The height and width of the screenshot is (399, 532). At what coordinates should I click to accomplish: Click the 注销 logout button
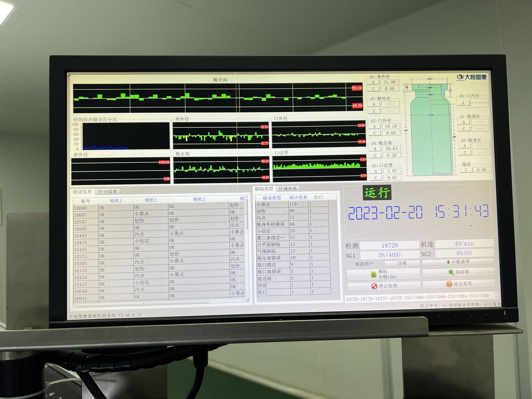[402, 263]
